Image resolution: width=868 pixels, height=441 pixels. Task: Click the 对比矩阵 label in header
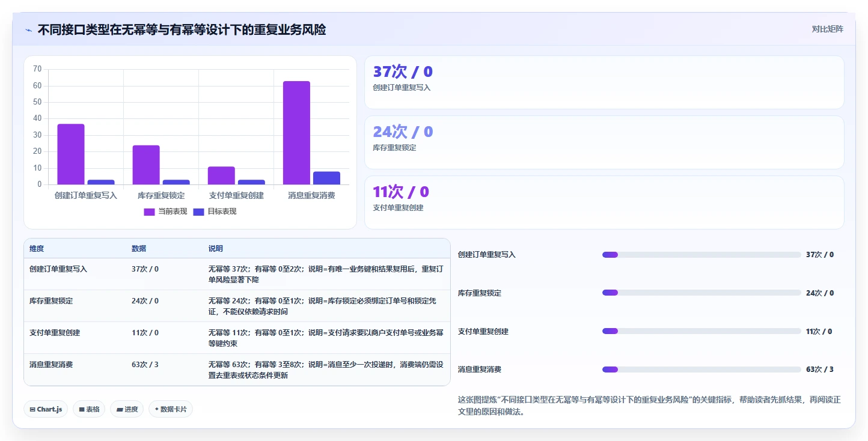pyautogui.click(x=827, y=29)
